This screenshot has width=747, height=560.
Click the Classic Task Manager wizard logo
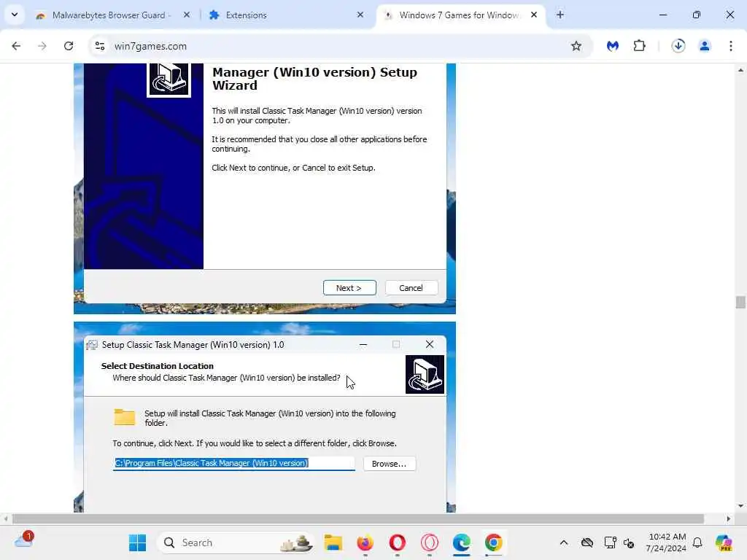click(169, 79)
